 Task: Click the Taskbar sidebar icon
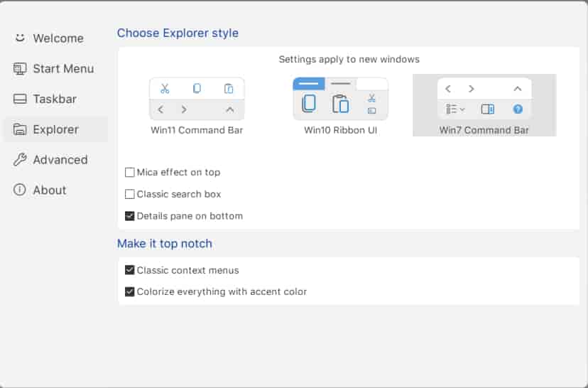tap(20, 99)
